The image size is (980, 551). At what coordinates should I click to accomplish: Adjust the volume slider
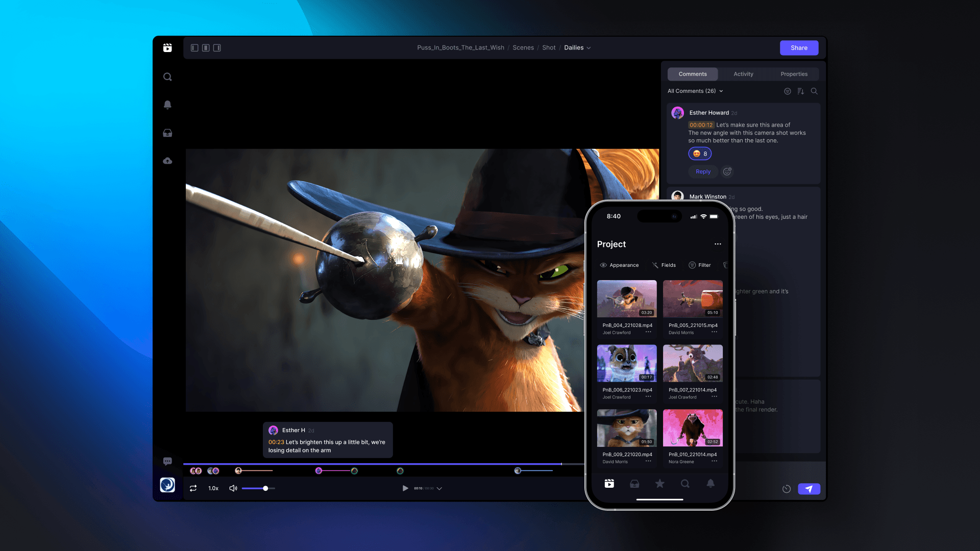click(x=258, y=488)
